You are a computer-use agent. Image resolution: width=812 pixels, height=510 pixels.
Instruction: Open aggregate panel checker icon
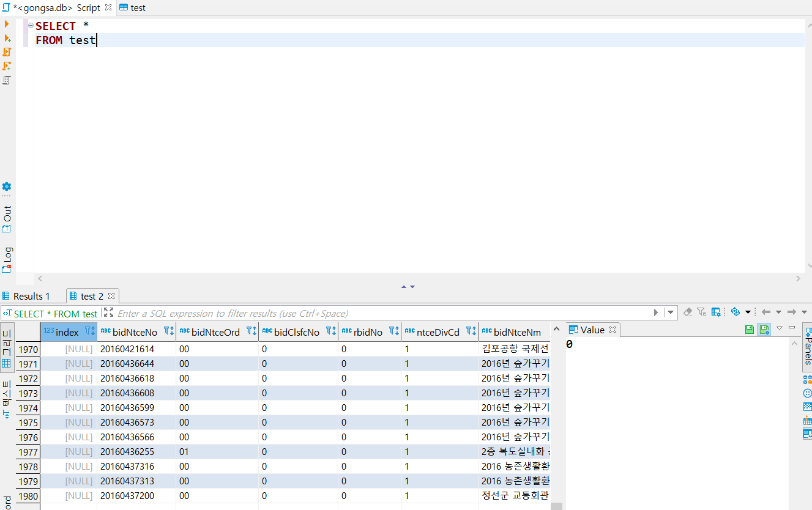point(807,407)
